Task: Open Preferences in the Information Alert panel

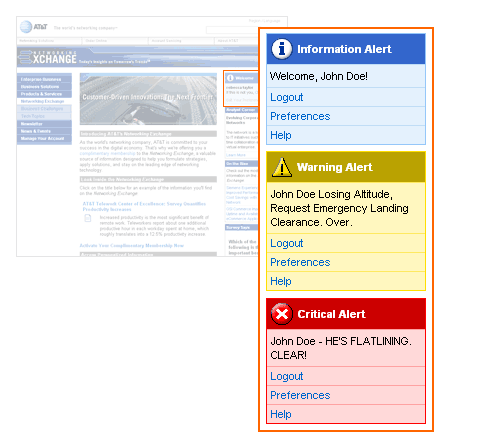Action: point(300,116)
